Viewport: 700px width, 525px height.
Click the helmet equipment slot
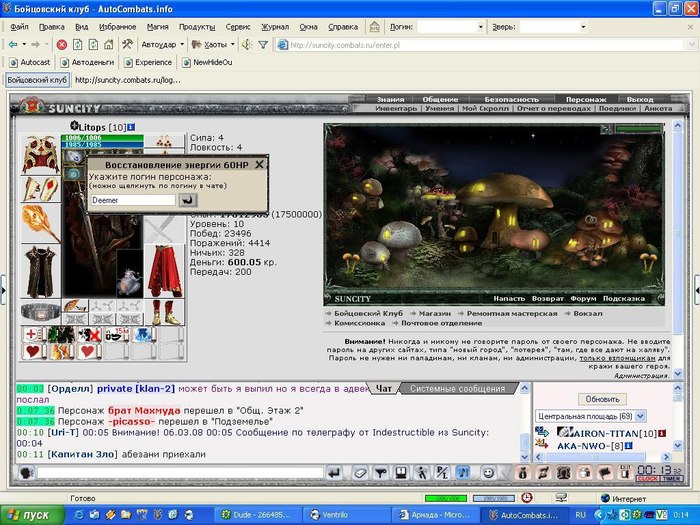[41, 153]
